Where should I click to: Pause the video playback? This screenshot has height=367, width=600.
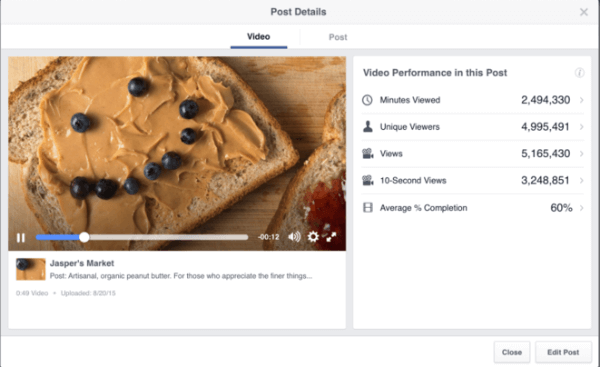tap(21, 238)
